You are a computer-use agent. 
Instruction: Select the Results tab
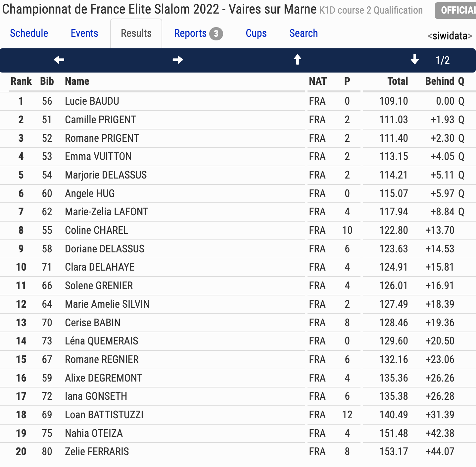[x=136, y=33]
